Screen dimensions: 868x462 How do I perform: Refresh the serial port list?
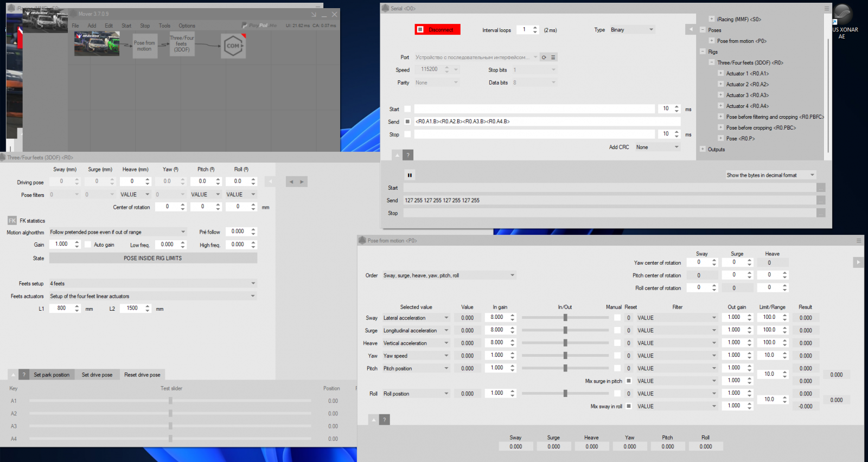[544, 57]
